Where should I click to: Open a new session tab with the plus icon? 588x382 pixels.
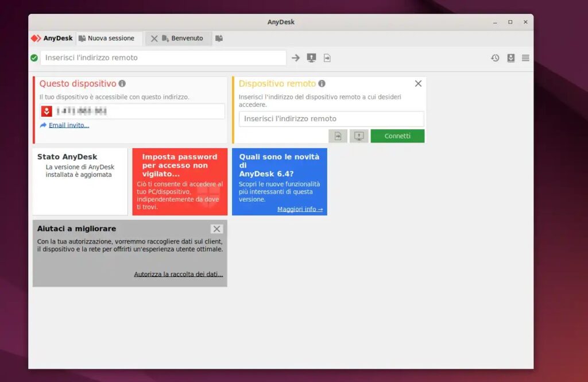(219, 38)
